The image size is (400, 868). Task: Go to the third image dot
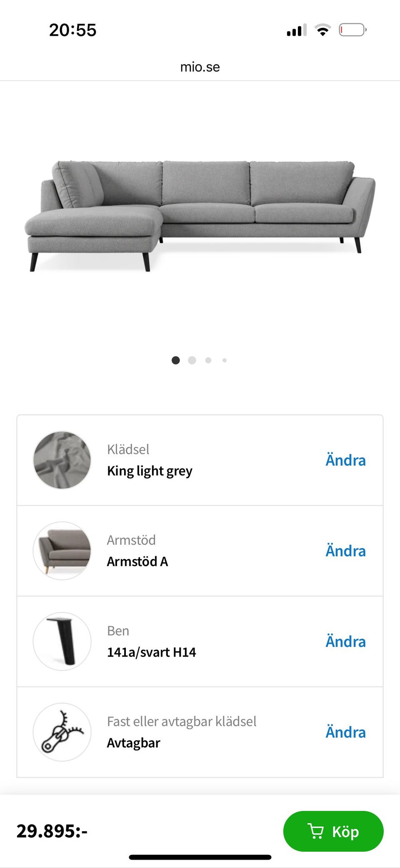coord(208,360)
